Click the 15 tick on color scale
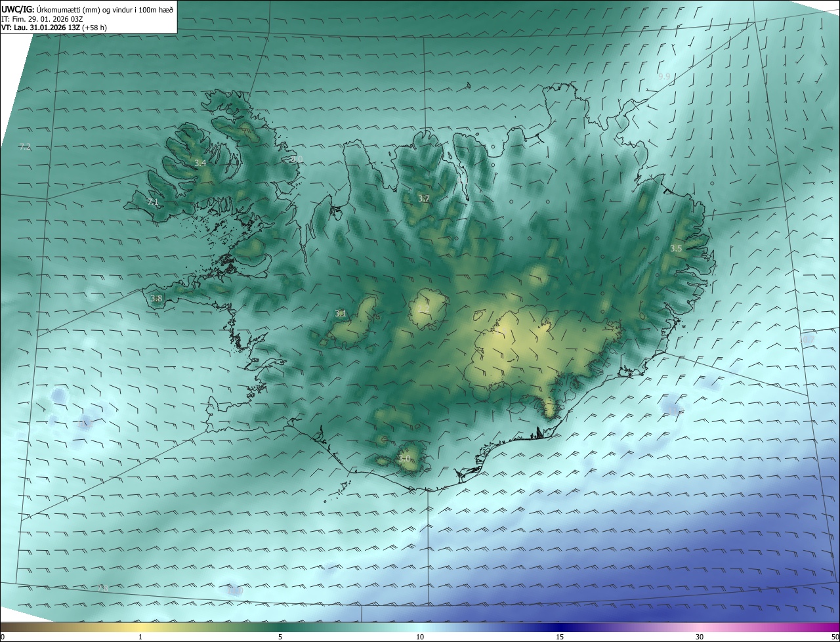Screen dimensions: 840x642 point(560,637)
